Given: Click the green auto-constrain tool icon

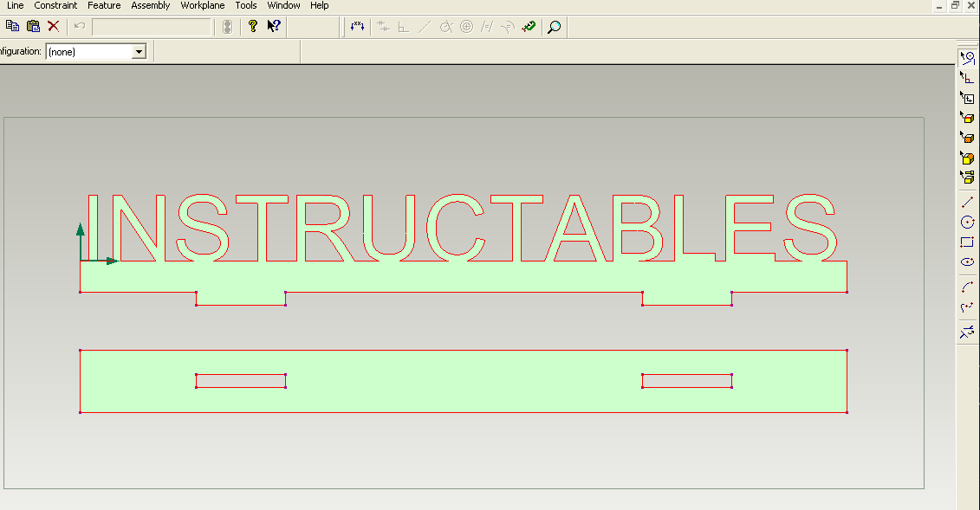Looking at the screenshot, I should point(529,27).
